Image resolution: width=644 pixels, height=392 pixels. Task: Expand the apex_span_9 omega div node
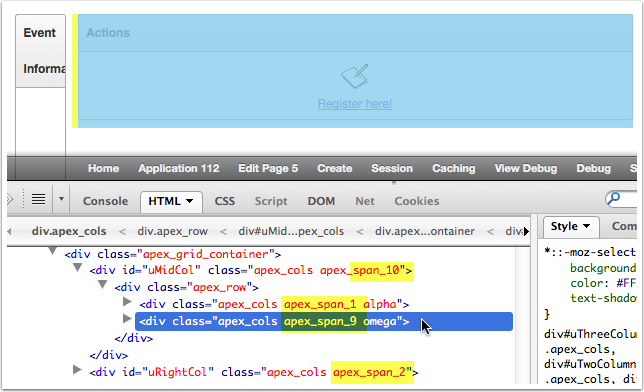pos(127,319)
